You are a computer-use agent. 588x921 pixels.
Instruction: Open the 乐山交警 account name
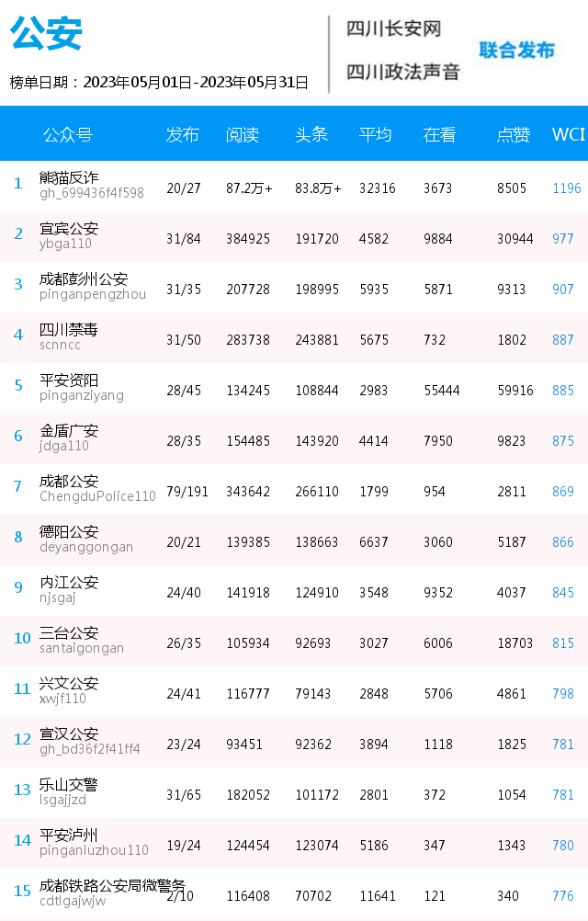click(x=69, y=784)
